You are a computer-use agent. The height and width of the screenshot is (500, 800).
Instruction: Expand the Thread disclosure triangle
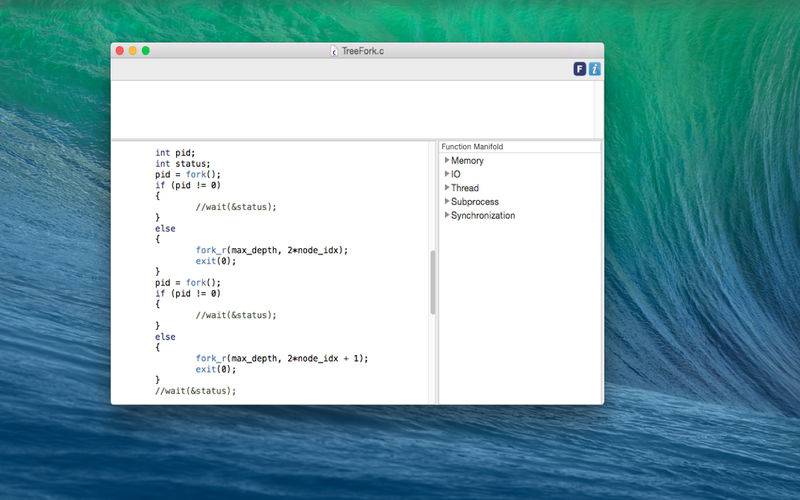447,188
